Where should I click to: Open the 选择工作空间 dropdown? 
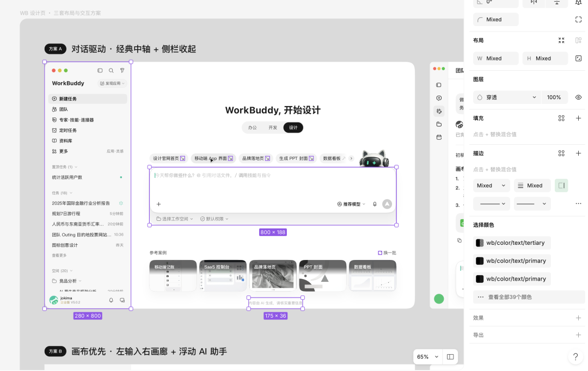[x=175, y=219]
